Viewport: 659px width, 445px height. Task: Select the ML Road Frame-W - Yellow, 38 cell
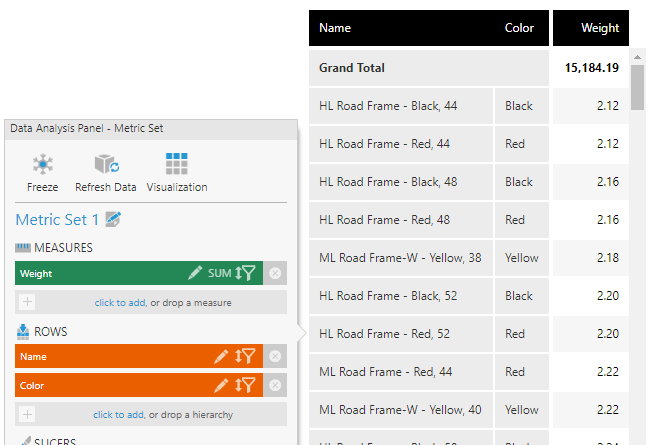click(x=400, y=258)
